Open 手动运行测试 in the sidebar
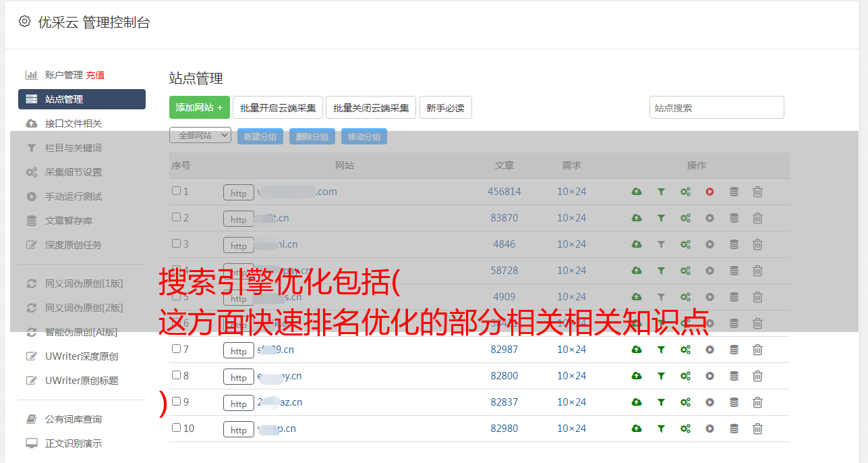Screen dimensions: 868x463 74,196
